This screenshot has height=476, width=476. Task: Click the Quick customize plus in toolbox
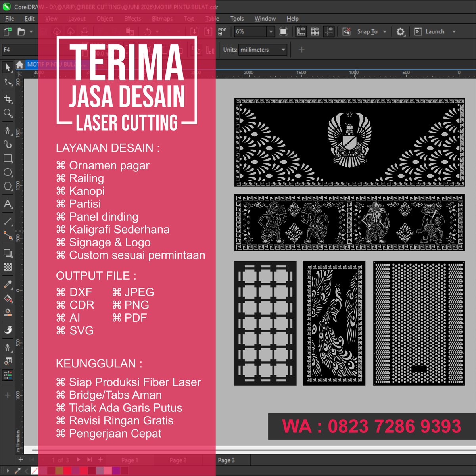[x=8, y=395]
